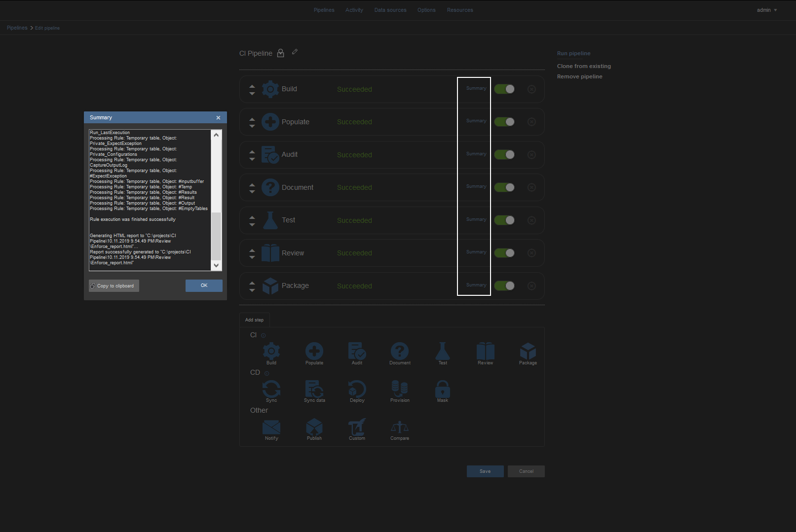Toggle the Document step switch
796x532 pixels.
coord(504,187)
